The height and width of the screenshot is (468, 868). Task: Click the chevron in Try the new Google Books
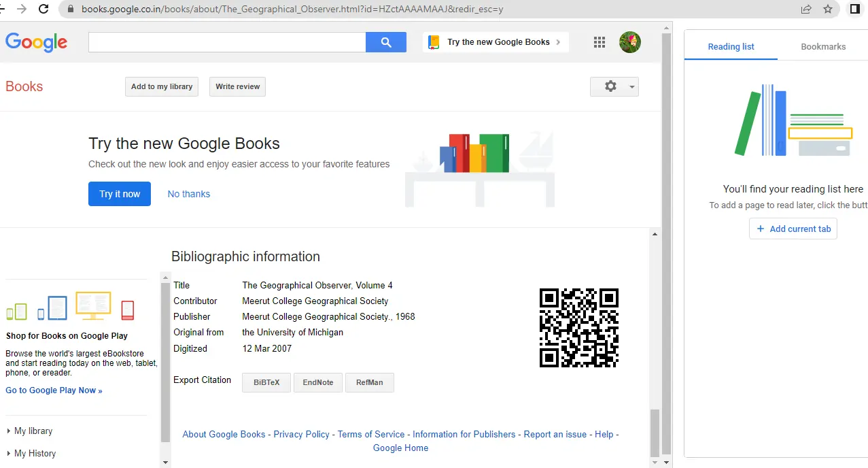coord(558,42)
